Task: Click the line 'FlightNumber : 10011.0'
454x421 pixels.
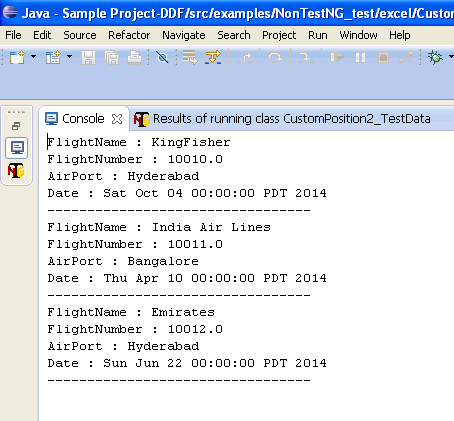Action: tap(135, 244)
